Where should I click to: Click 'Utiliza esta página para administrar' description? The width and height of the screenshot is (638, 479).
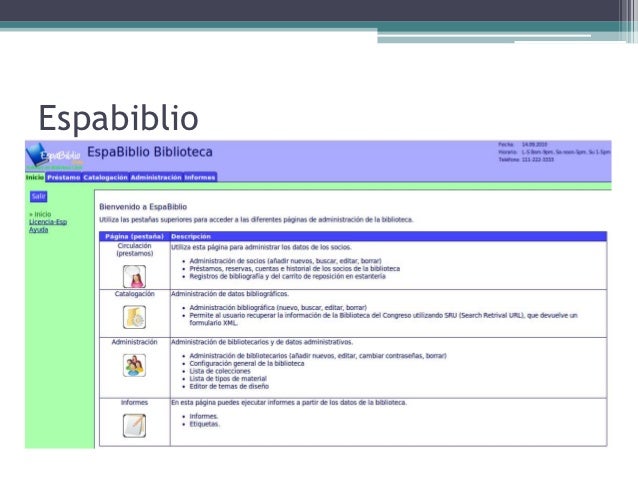coord(261,247)
